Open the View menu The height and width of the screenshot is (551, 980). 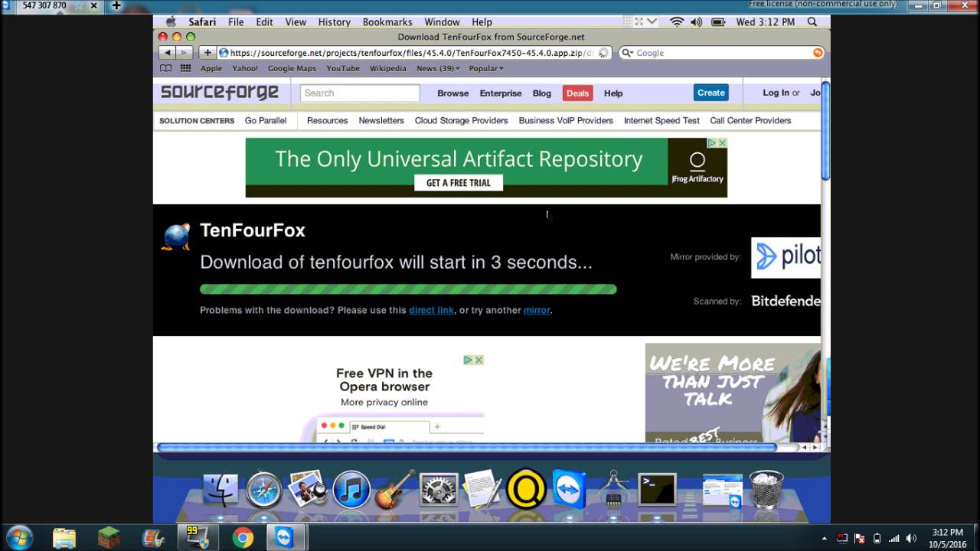[296, 22]
